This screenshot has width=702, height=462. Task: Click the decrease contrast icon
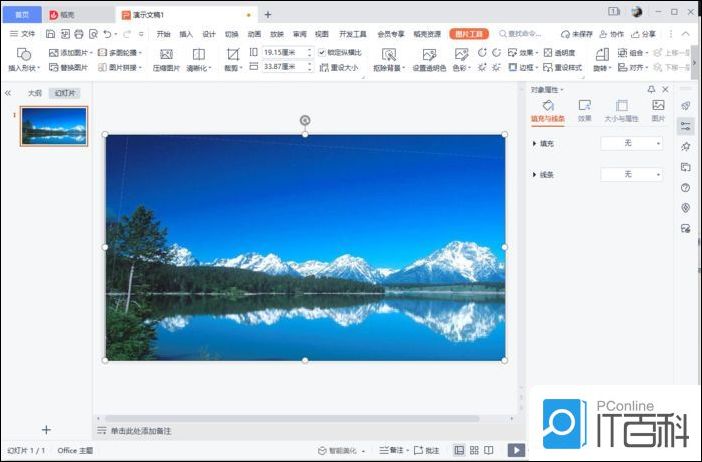(497, 53)
